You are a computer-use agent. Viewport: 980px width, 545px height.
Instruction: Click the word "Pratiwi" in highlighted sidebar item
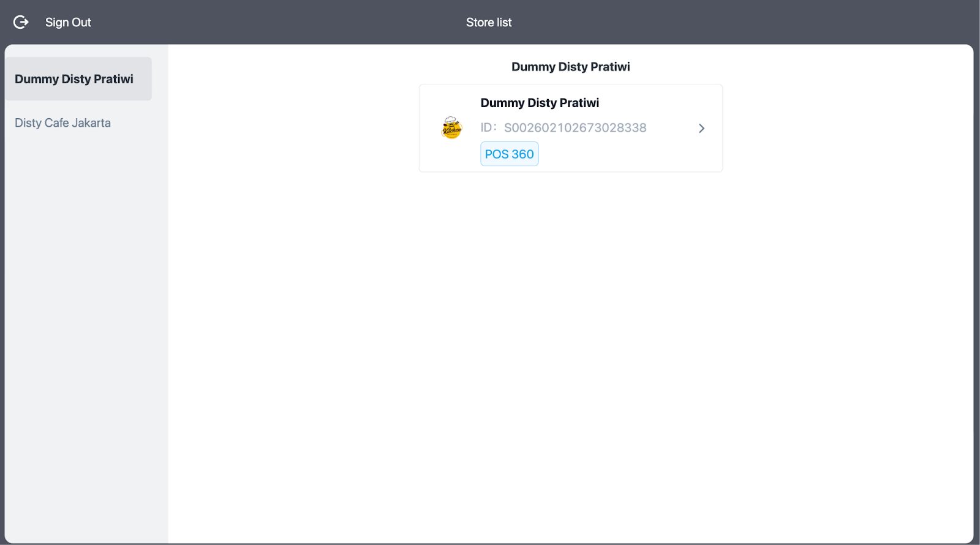click(x=113, y=79)
